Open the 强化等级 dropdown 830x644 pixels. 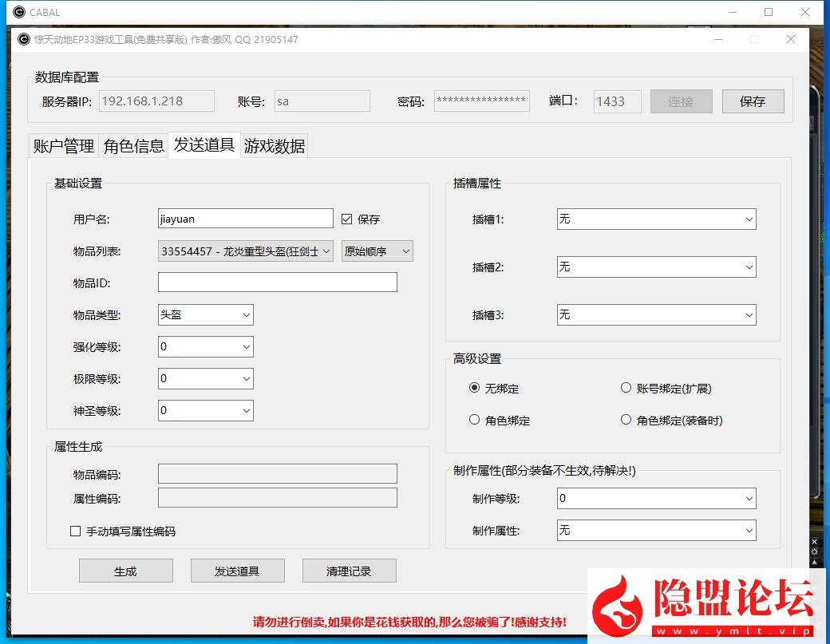click(x=206, y=346)
